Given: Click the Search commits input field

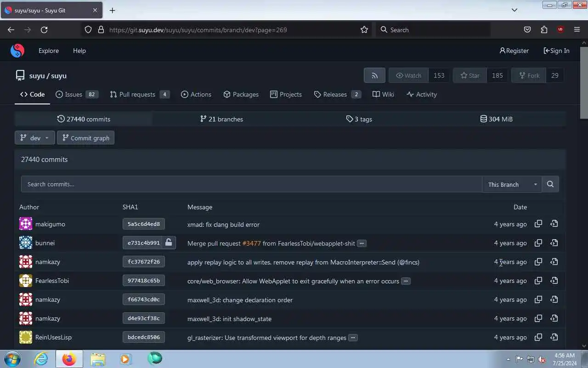Looking at the screenshot, I should click(251, 184).
